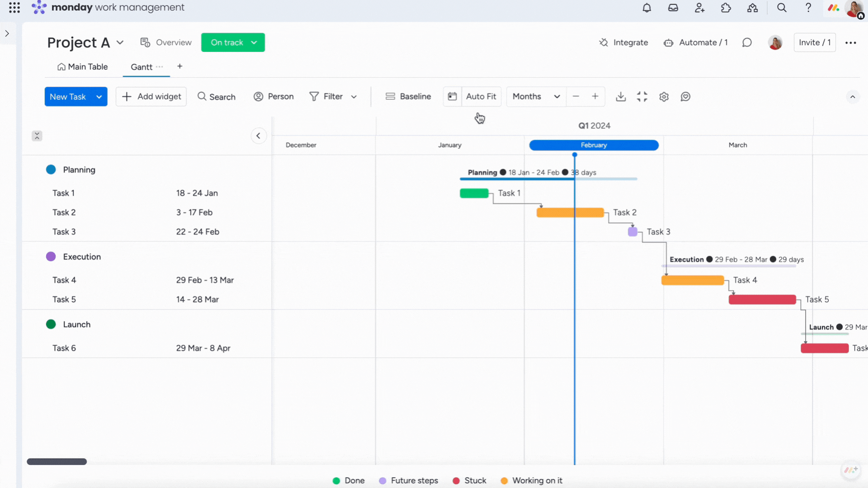
Task: Expand the Filter dropdown chevron
Action: click(354, 97)
